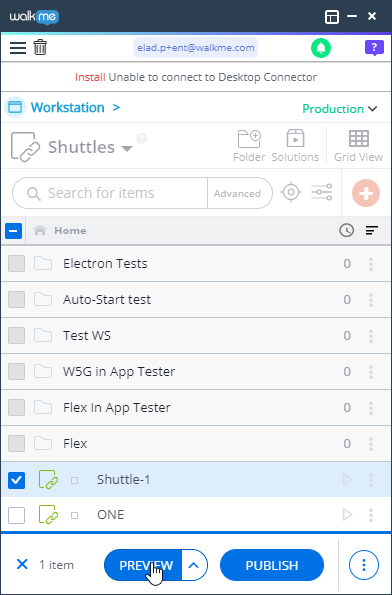The image size is (392, 595).
Task: Expand the Preview options arrow
Action: pos(194,565)
